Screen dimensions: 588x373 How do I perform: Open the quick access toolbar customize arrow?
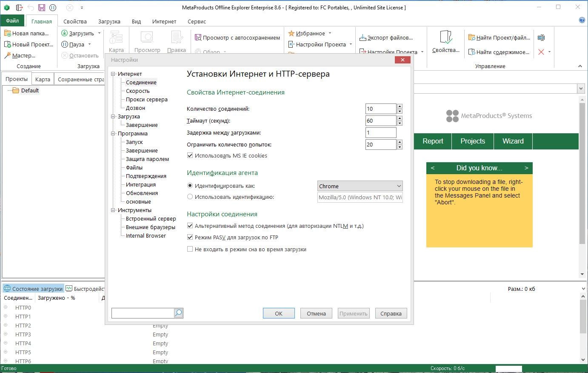82,8
